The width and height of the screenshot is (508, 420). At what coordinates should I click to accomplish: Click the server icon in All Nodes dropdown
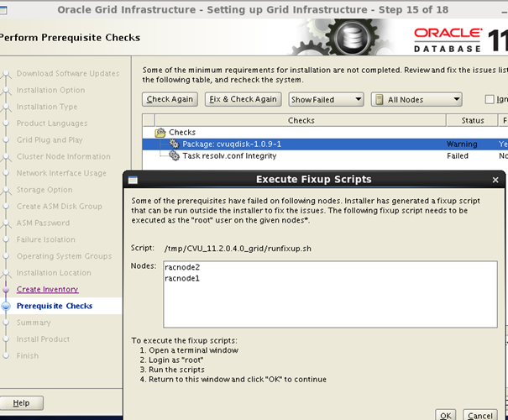379,99
